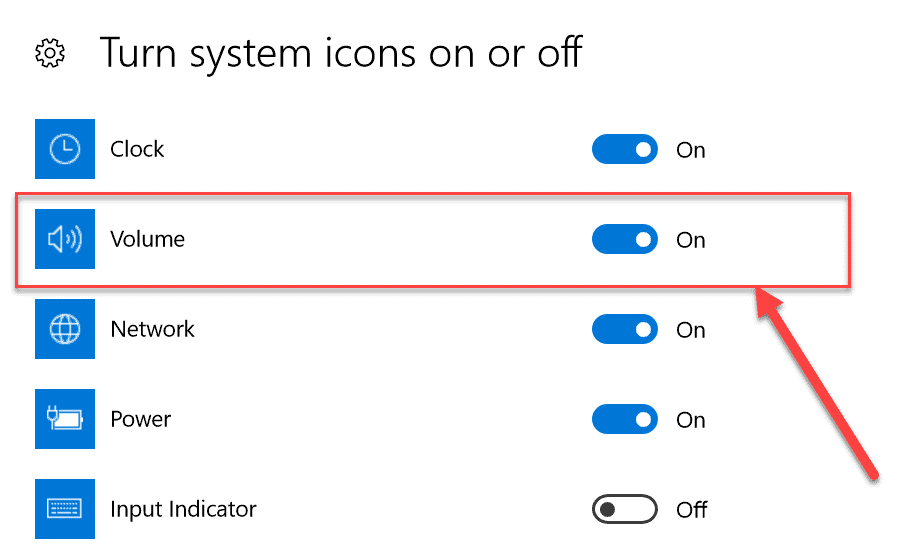Click the Power battery icon tile
This screenshot has width=919, height=553.
[65, 419]
